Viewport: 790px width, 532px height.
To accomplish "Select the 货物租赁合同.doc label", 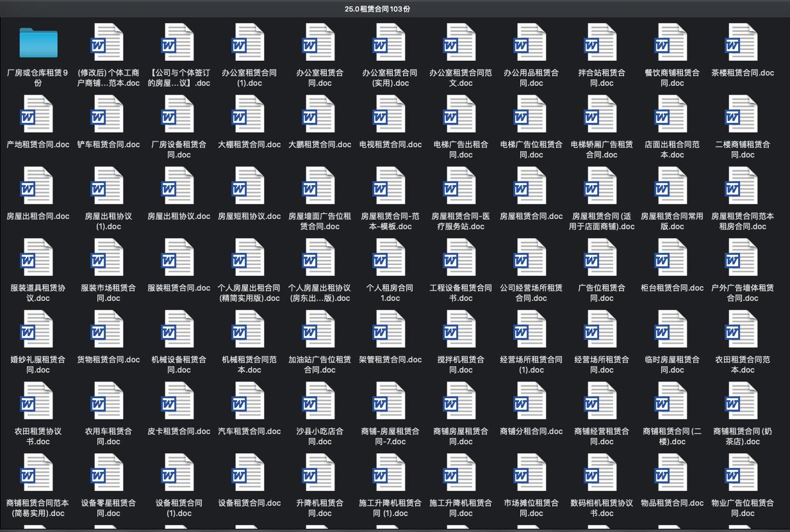I will pos(108,360).
